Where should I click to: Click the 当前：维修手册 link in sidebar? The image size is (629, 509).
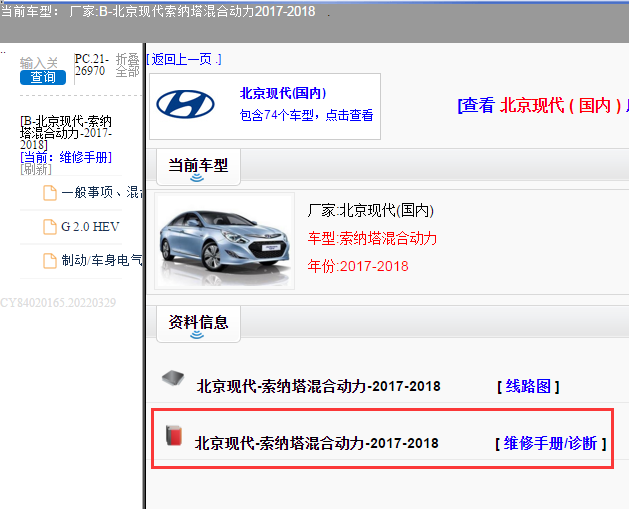(66, 157)
